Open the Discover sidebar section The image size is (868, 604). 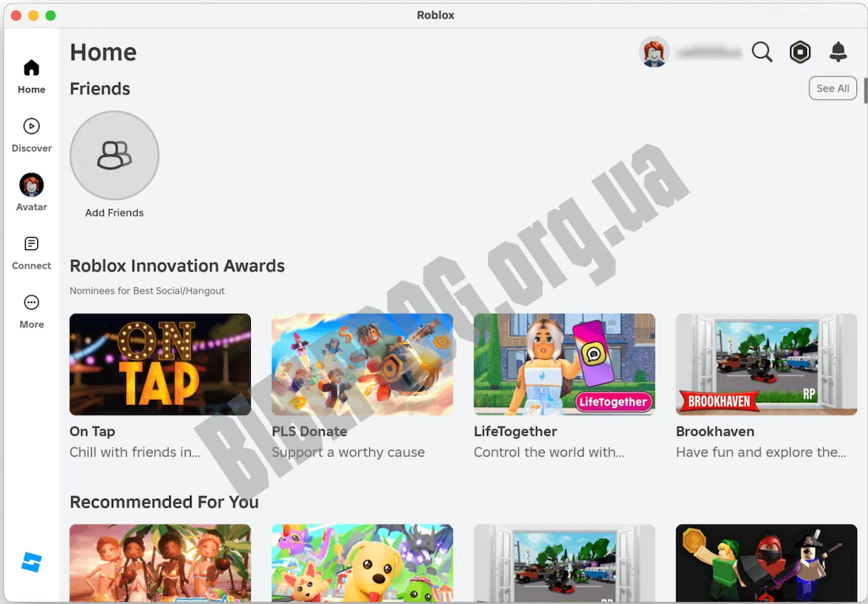click(32, 136)
